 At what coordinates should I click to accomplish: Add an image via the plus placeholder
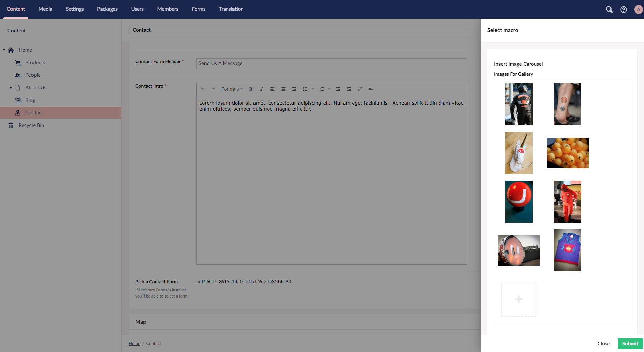tap(518, 299)
